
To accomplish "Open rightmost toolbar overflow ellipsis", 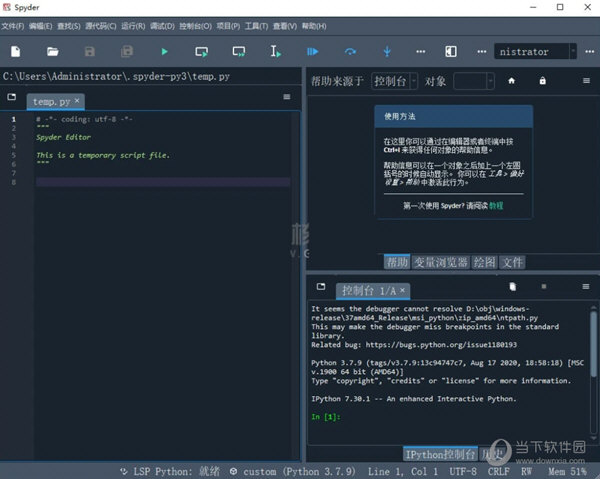I will [x=590, y=51].
